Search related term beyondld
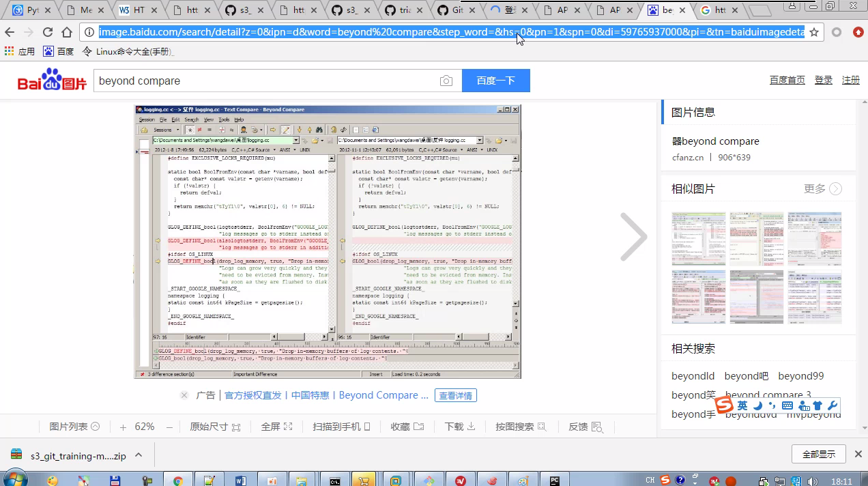Viewport: 868px width, 486px height. 693,376
